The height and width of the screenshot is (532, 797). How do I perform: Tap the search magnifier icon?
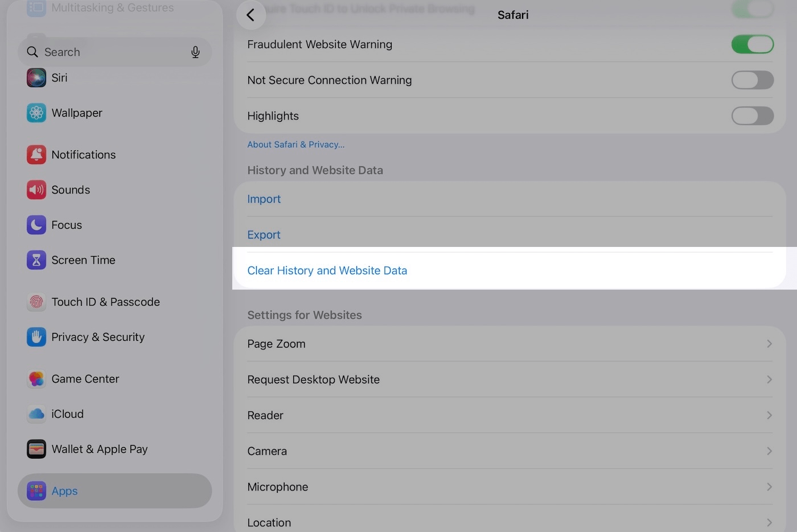tap(32, 52)
